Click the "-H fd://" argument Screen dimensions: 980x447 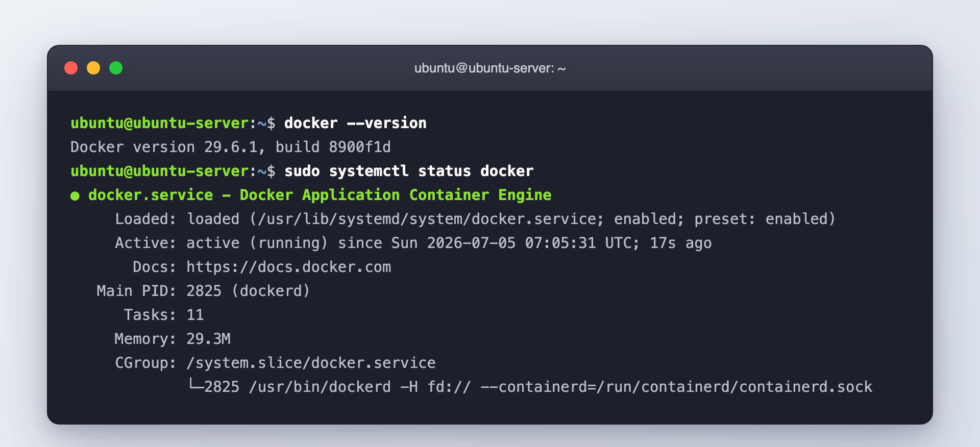pyautogui.click(x=436, y=387)
